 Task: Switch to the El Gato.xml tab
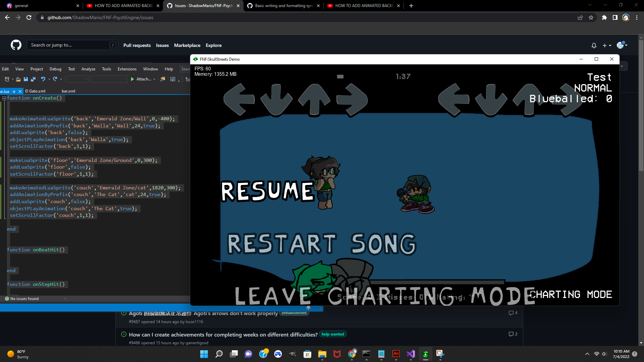click(x=35, y=91)
